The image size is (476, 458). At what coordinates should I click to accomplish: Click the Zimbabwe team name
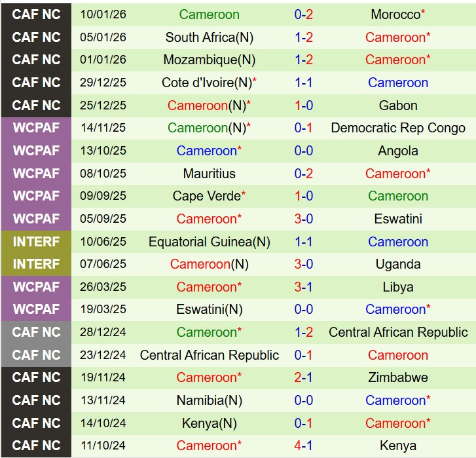pyautogui.click(x=397, y=377)
